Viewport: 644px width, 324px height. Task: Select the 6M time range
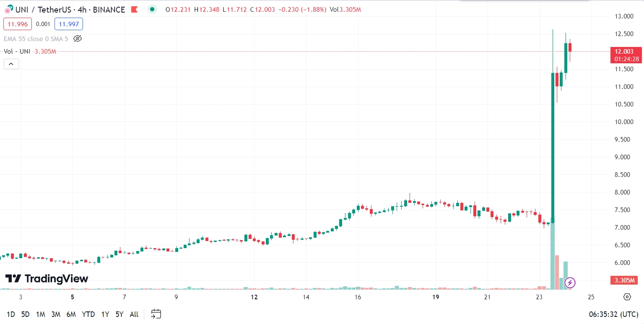coord(71,314)
